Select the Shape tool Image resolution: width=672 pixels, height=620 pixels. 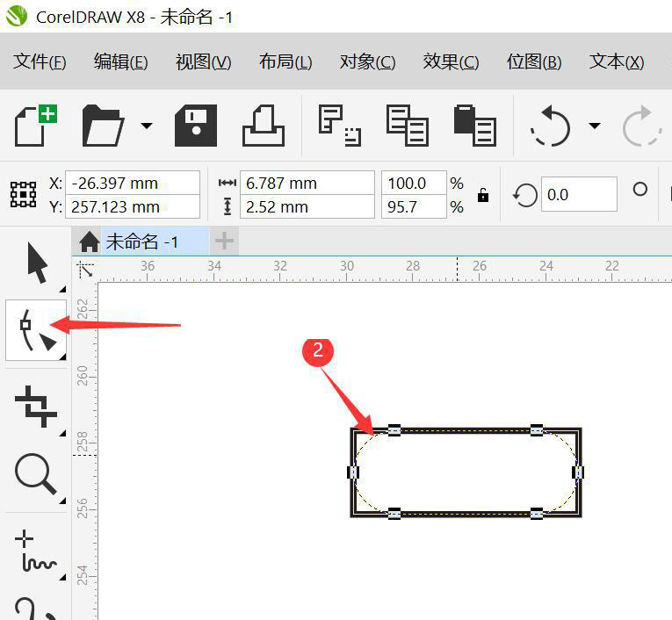pyautogui.click(x=36, y=330)
